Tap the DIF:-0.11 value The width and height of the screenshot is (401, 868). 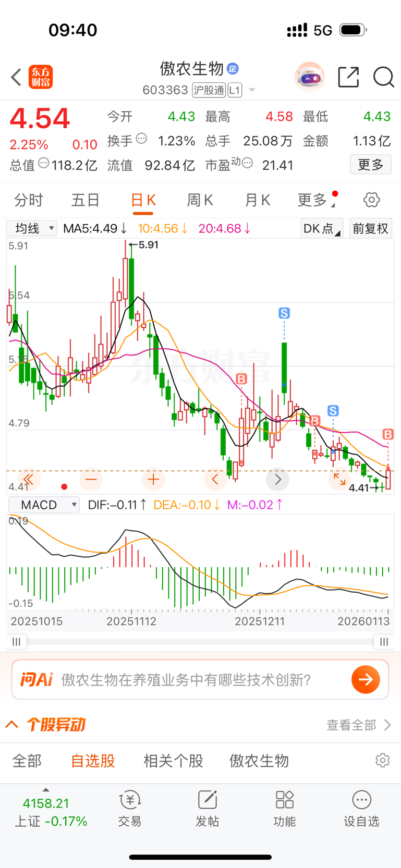coord(117,505)
